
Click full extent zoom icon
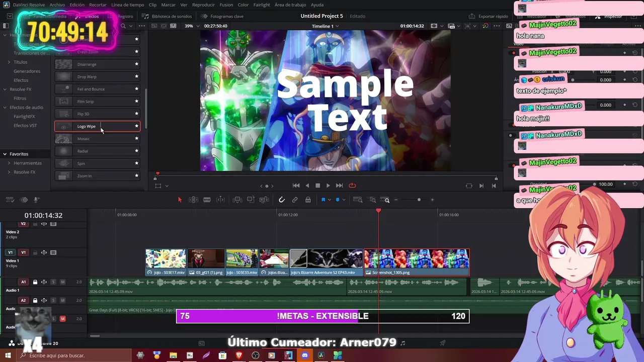click(358, 200)
